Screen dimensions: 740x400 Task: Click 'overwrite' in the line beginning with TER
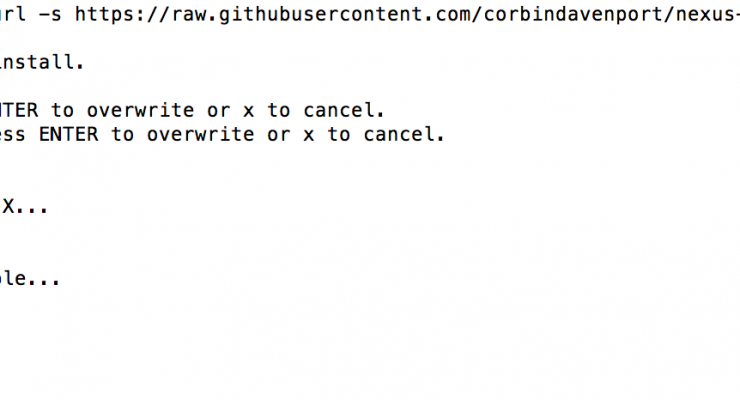click(140, 110)
